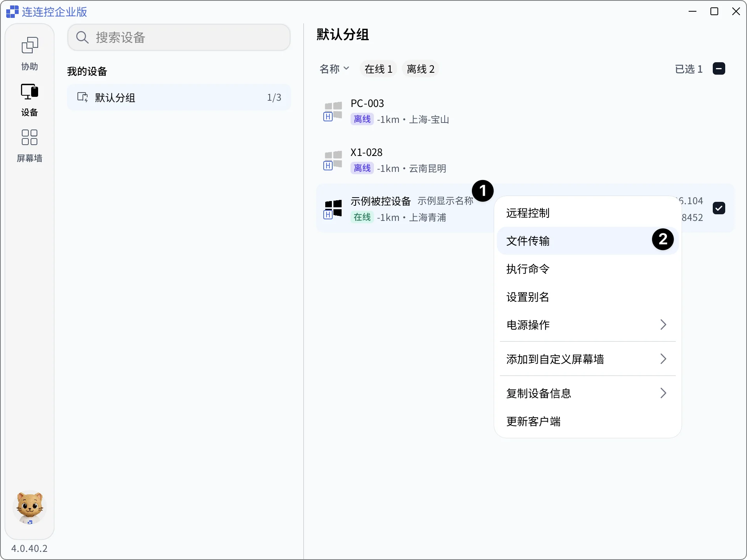Select the X1-028 device name
This screenshot has height=560, width=747.
366,152
